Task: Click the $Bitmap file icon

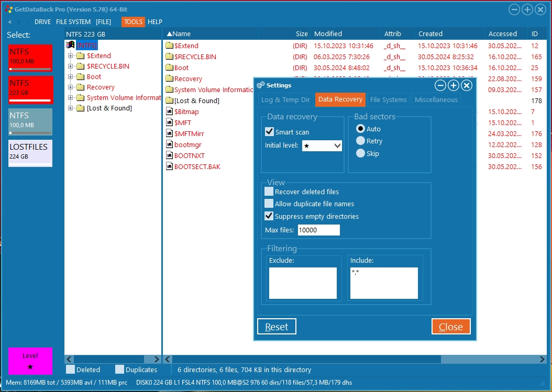Action: point(169,111)
